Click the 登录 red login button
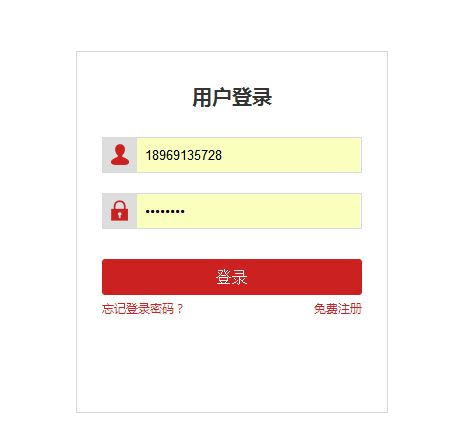464x424 pixels. tap(232, 277)
